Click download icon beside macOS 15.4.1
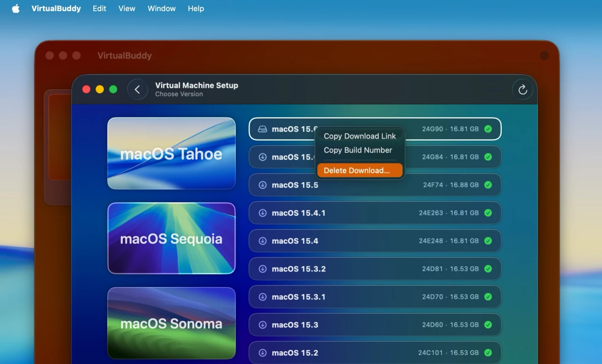The width and height of the screenshot is (602, 364). (x=262, y=213)
